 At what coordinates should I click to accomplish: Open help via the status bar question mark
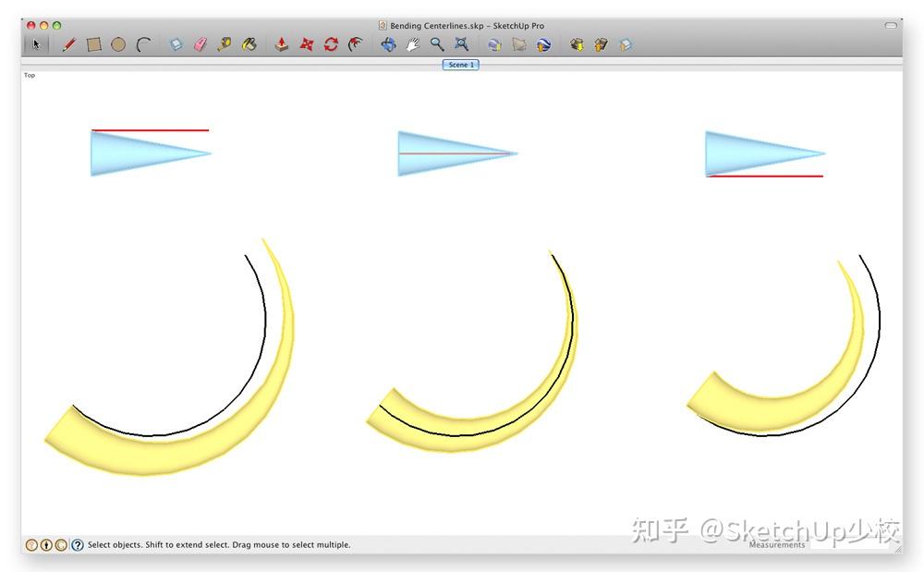click(76, 544)
